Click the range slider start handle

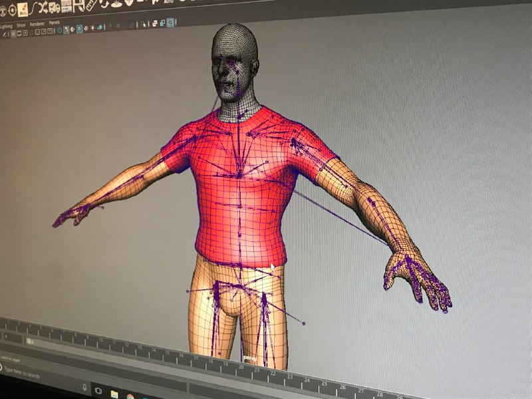(29, 340)
